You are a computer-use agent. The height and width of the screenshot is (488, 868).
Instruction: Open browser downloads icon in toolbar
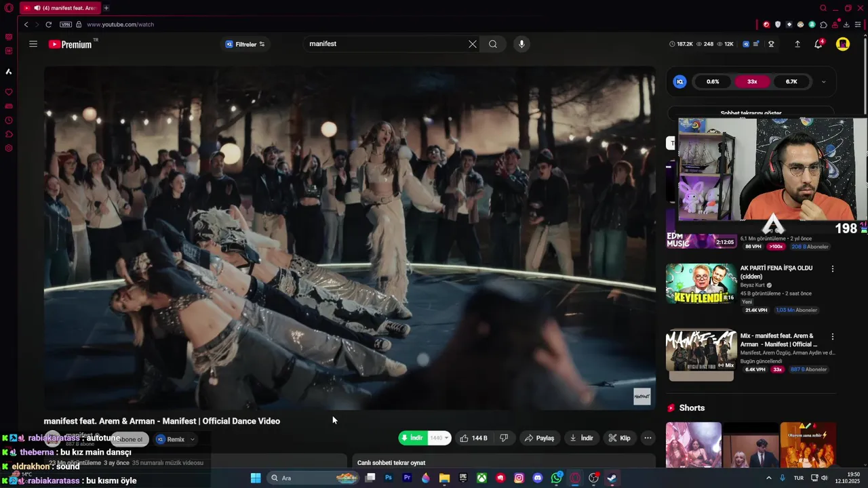tap(847, 24)
